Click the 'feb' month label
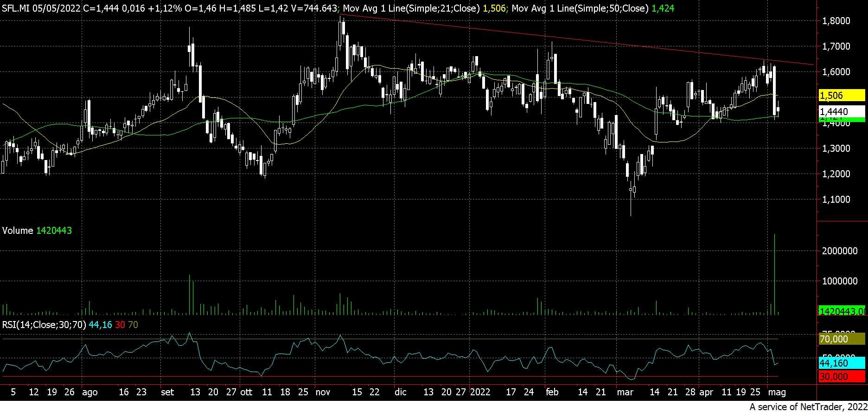This screenshot has width=868, height=412. 552,392
